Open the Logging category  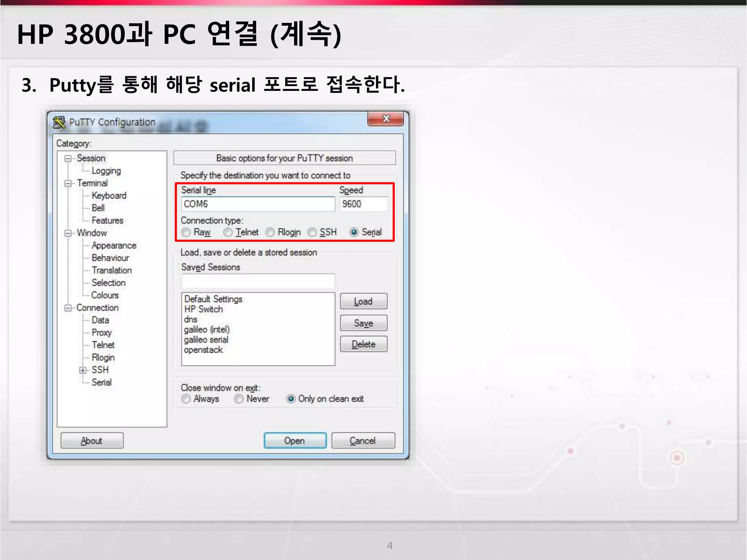point(106,171)
